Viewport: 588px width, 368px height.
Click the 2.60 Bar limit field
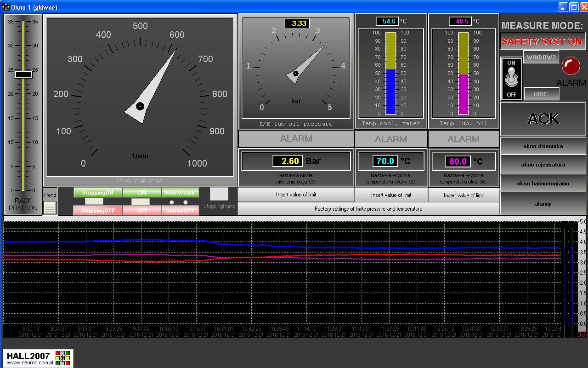click(288, 161)
